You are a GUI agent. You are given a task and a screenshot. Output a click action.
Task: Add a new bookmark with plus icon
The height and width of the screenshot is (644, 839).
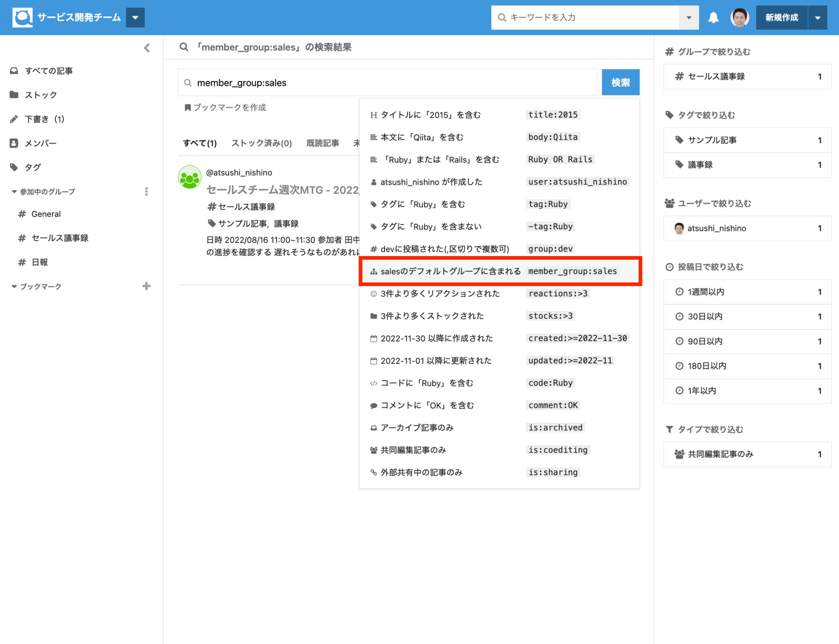[146, 286]
